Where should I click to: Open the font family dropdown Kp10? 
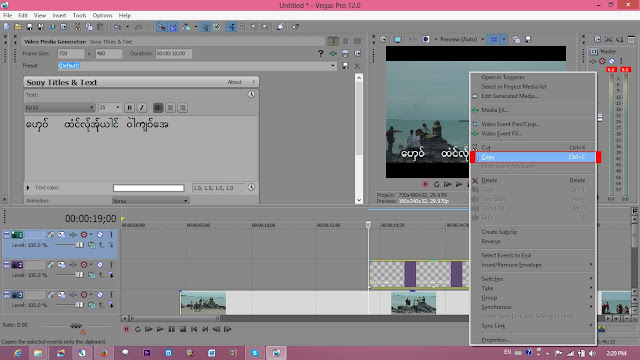pyautogui.click(x=60, y=107)
